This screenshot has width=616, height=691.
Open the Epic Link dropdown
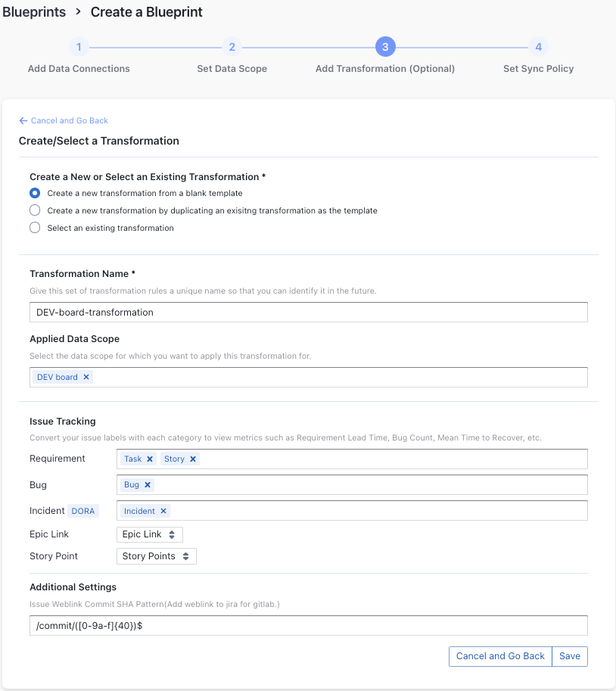149,534
